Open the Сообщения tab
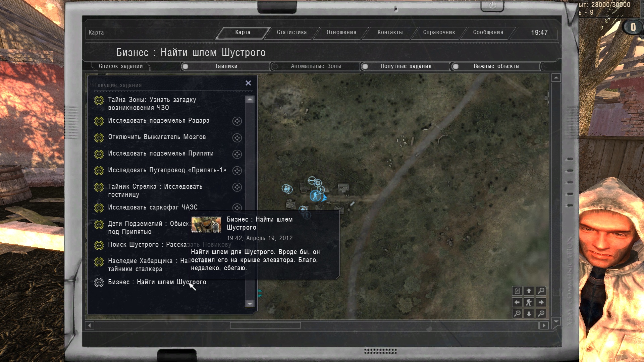644x362 pixels. (488, 33)
